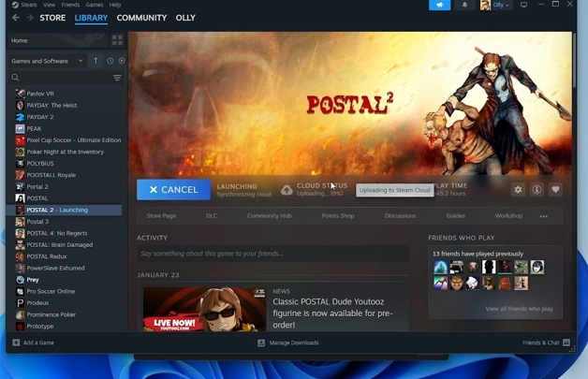Click View all friends who play
This screenshot has height=379, width=588.
[x=519, y=309]
